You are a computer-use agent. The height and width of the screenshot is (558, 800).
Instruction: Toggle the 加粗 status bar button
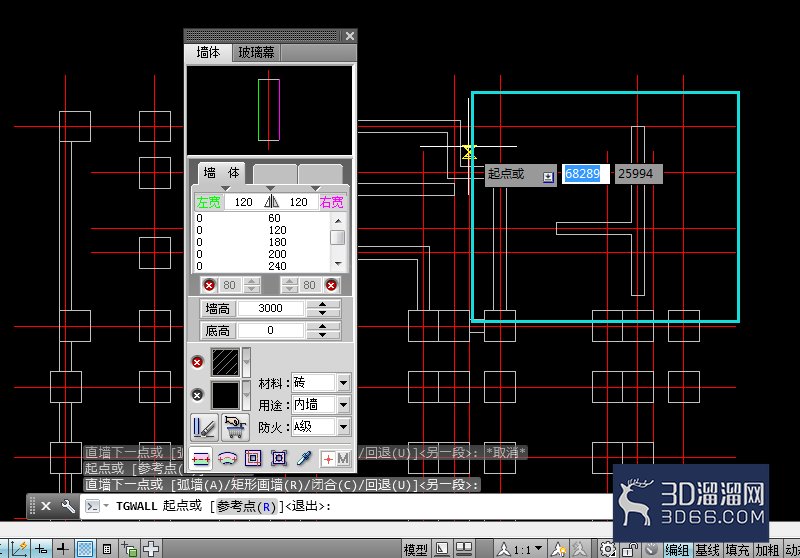point(767,550)
